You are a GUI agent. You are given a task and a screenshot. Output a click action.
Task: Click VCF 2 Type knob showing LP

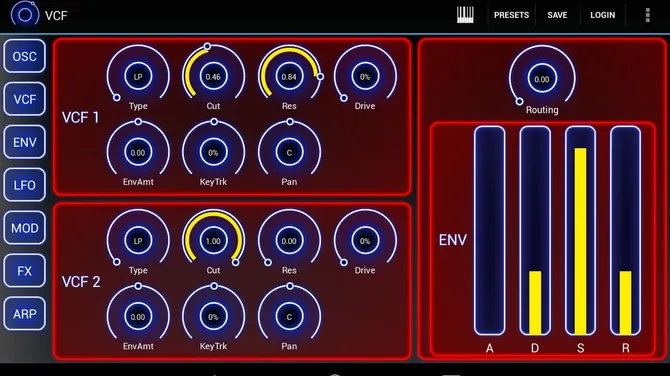[138, 241]
